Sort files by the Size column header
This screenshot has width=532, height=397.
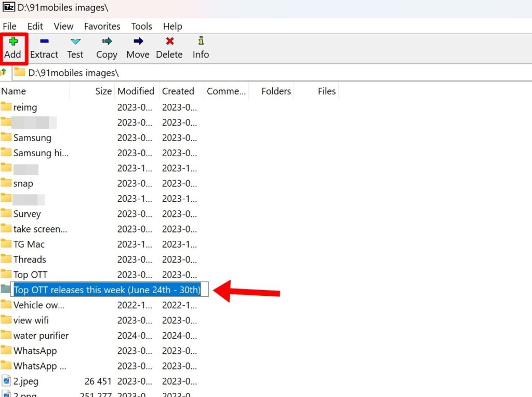(x=102, y=91)
